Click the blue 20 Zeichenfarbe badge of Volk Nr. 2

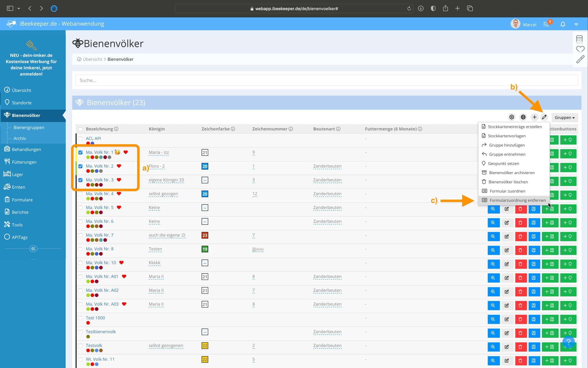205,166
